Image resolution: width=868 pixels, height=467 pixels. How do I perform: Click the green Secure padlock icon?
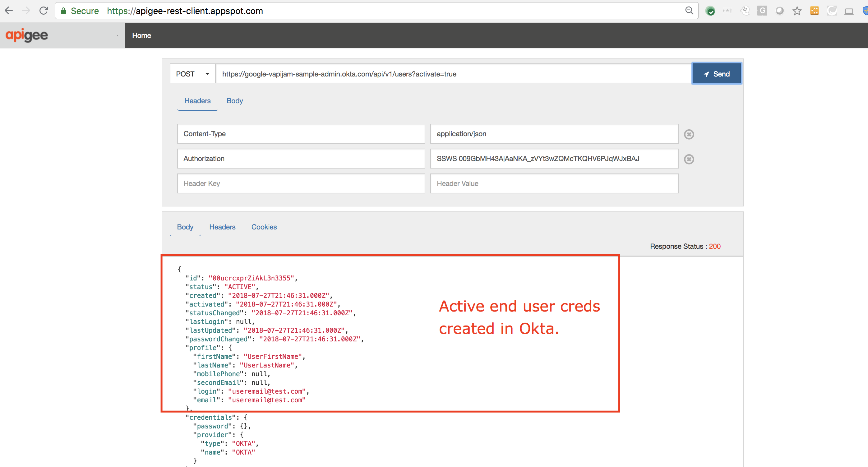(63, 11)
